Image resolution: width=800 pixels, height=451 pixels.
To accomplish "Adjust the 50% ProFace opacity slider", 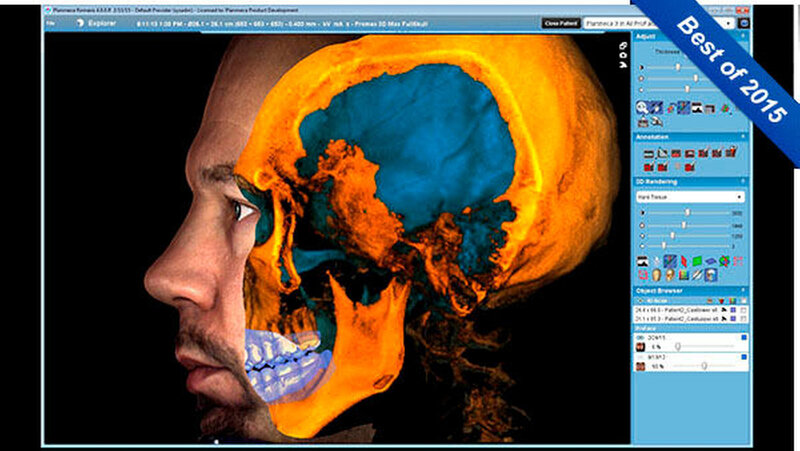I will 704,366.
